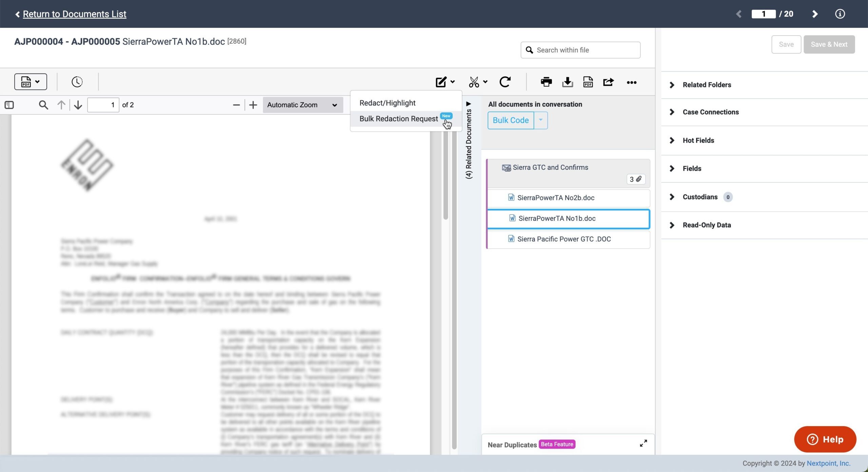
Task: Return to Documents List link
Action: coord(74,14)
